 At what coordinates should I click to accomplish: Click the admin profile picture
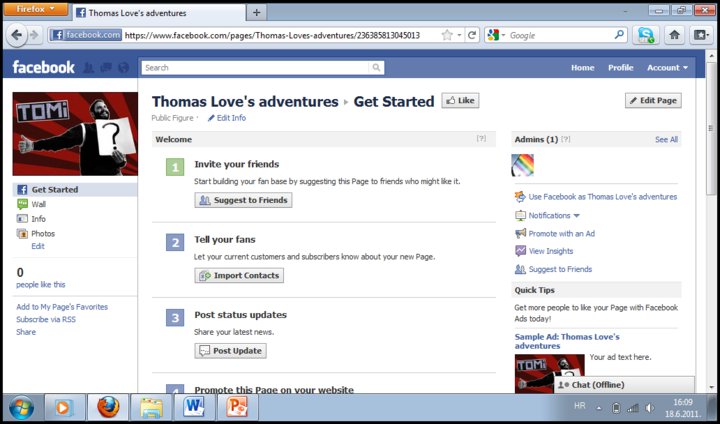pos(523,165)
